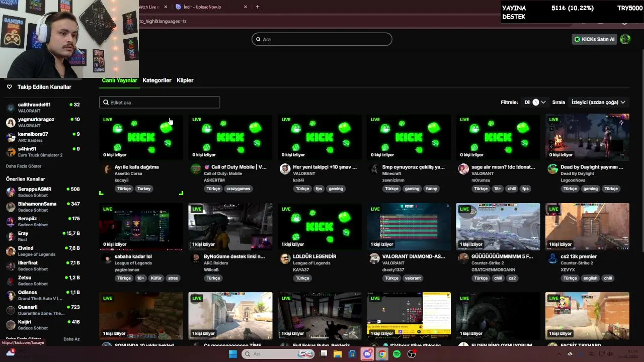Viewport: 644px width, 362px height.
Task: Open Kaijiri avatar in recommended channels
Action: click(x=11, y=325)
